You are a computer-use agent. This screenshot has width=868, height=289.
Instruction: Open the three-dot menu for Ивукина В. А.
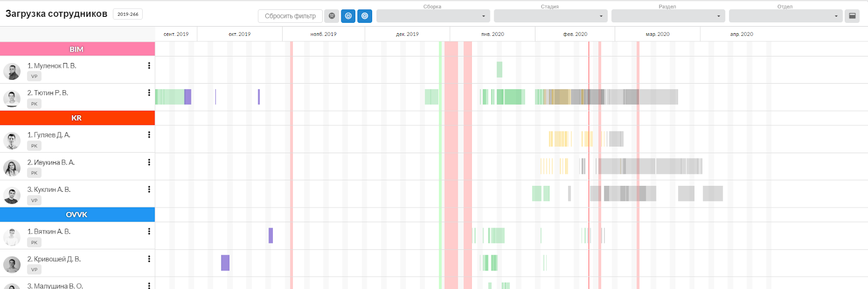click(149, 162)
